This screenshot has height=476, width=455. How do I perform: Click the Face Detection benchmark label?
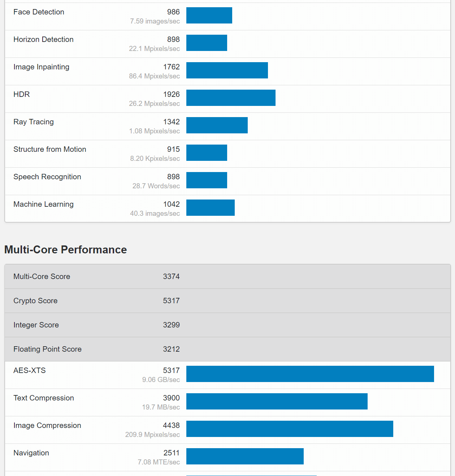[x=39, y=12]
